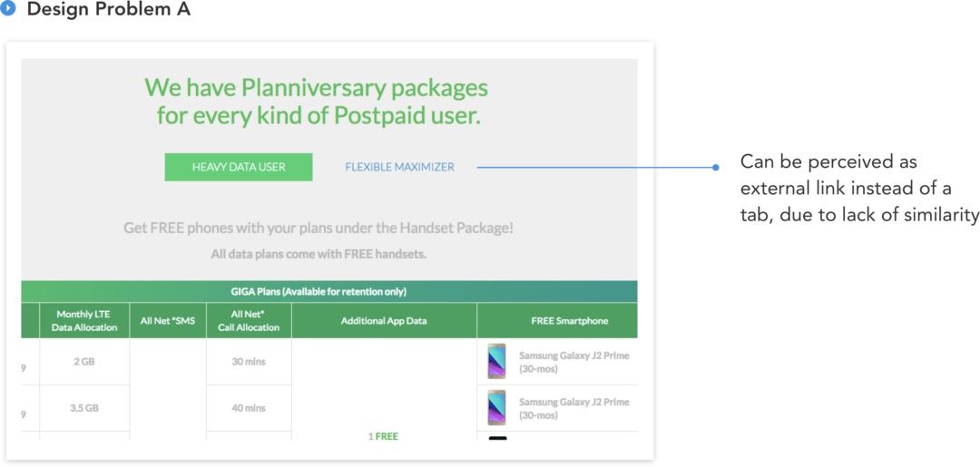Select the 2 GB data allocation cell
980x467 pixels.
click(x=84, y=362)
